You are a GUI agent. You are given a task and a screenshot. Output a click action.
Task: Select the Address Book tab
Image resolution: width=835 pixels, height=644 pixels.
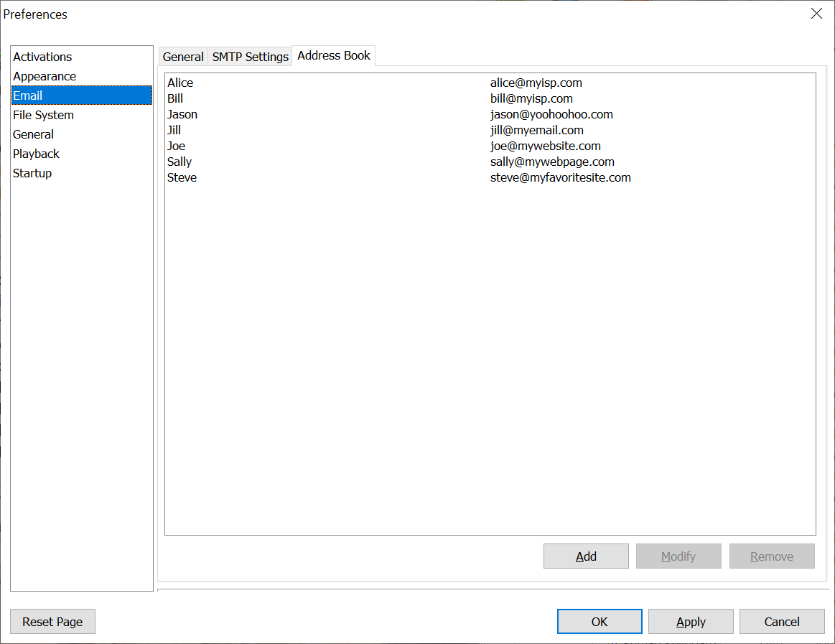[x=334, y=56]
